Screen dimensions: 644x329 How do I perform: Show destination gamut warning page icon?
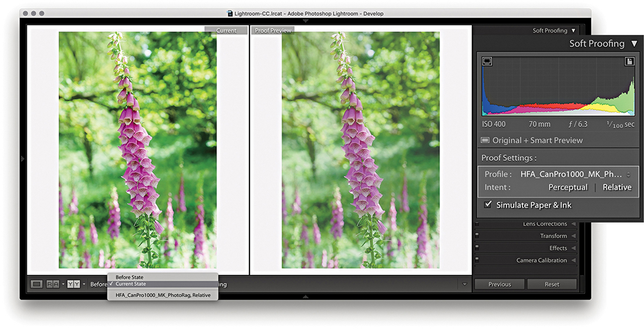click(629, 62)
